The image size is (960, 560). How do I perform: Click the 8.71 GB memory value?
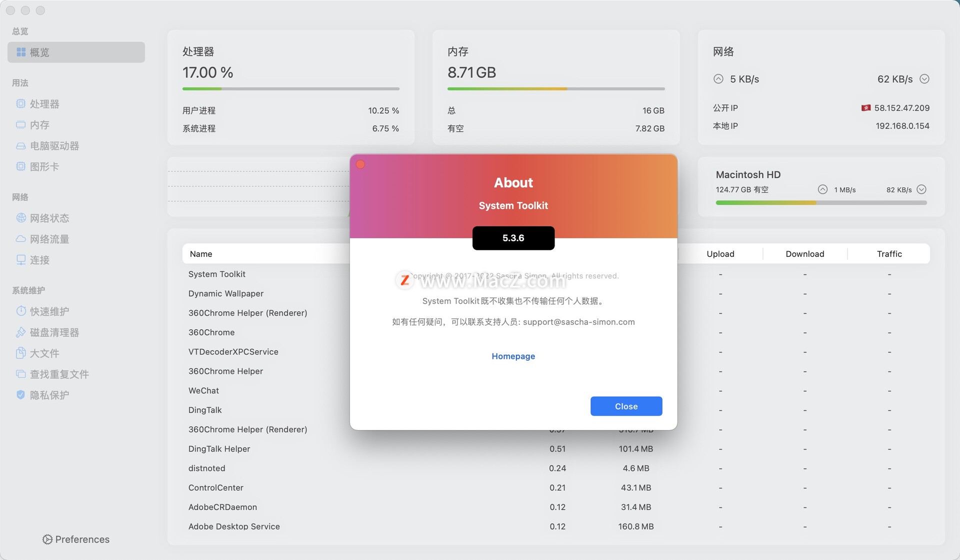(x=471, y=72)
